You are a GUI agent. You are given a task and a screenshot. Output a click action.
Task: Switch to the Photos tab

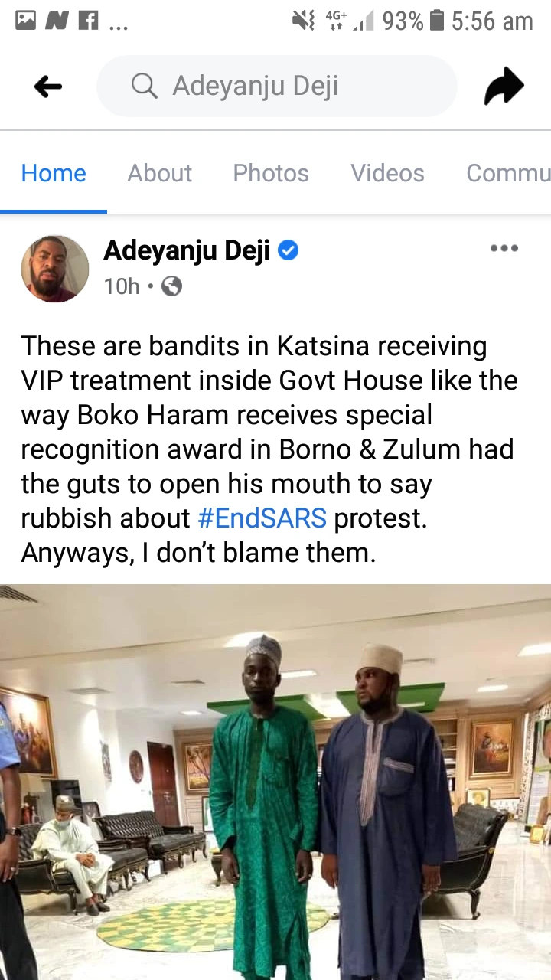tap(271, 173)
